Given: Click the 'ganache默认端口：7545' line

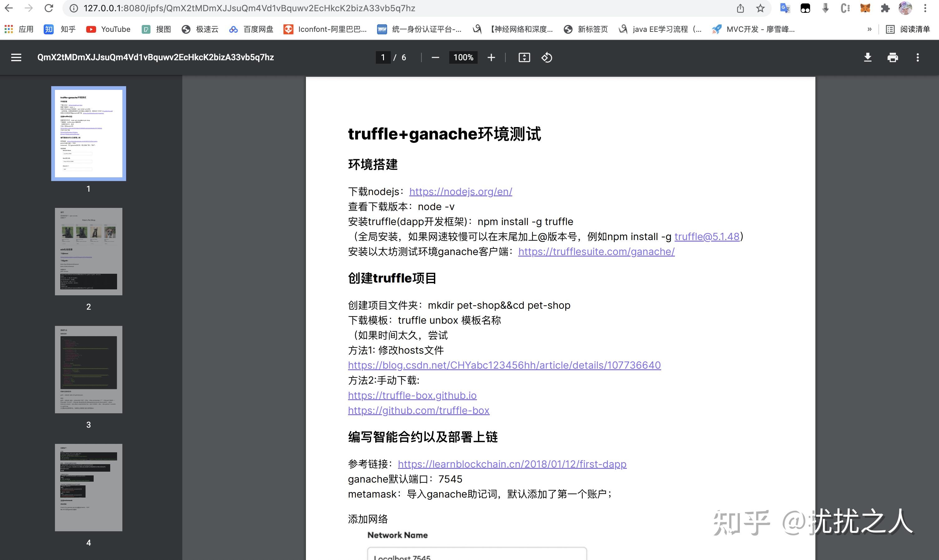Looking at the screenshot, I should click(x=405, y=479).
